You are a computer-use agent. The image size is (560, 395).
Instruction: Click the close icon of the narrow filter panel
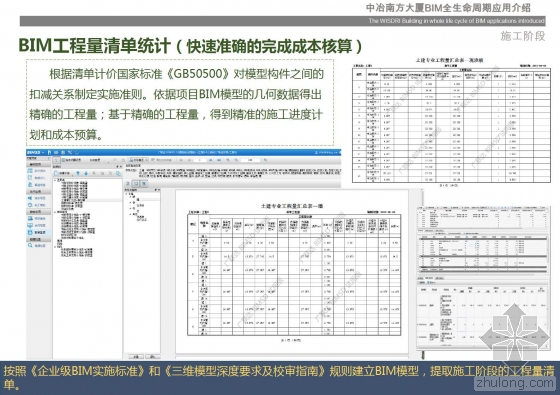tap(159, 190)
